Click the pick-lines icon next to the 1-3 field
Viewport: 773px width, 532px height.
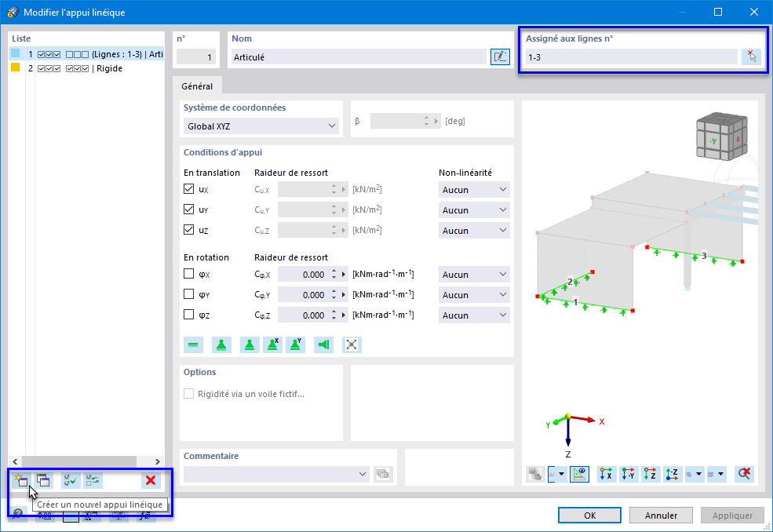(x=751, y=56)
